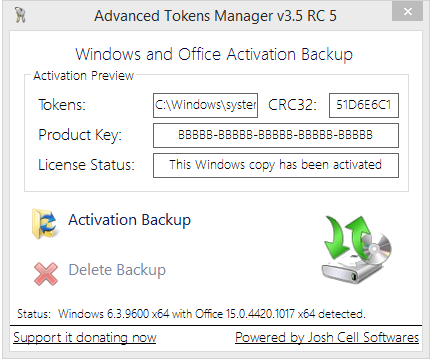Click the Windows and Office Activation Backup heading
435x364 pixels.
214,54
